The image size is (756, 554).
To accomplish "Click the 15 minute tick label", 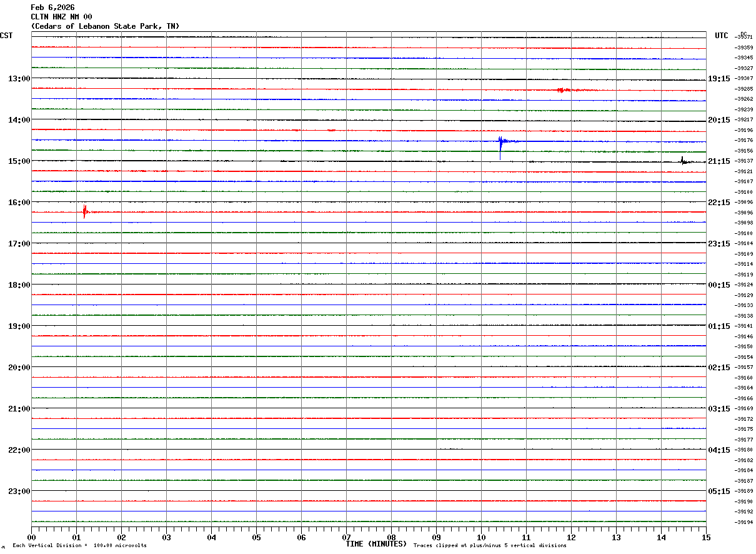I will pyautogui.click(x=706, y=537).
